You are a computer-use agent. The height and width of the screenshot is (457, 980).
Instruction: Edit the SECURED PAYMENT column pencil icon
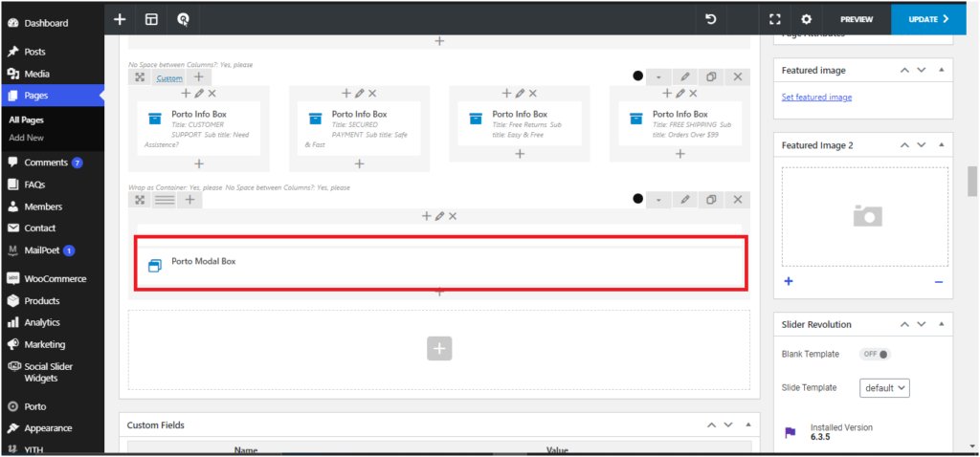pyautogui.click(x=359, y=94)
